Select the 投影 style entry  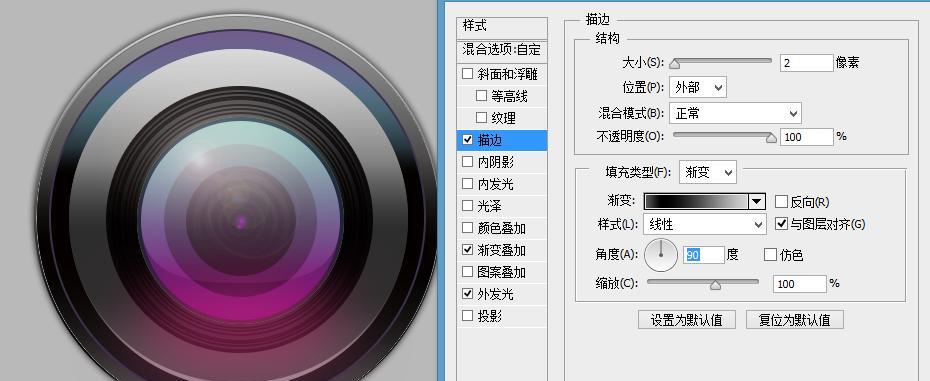click(x=490, y=316)
